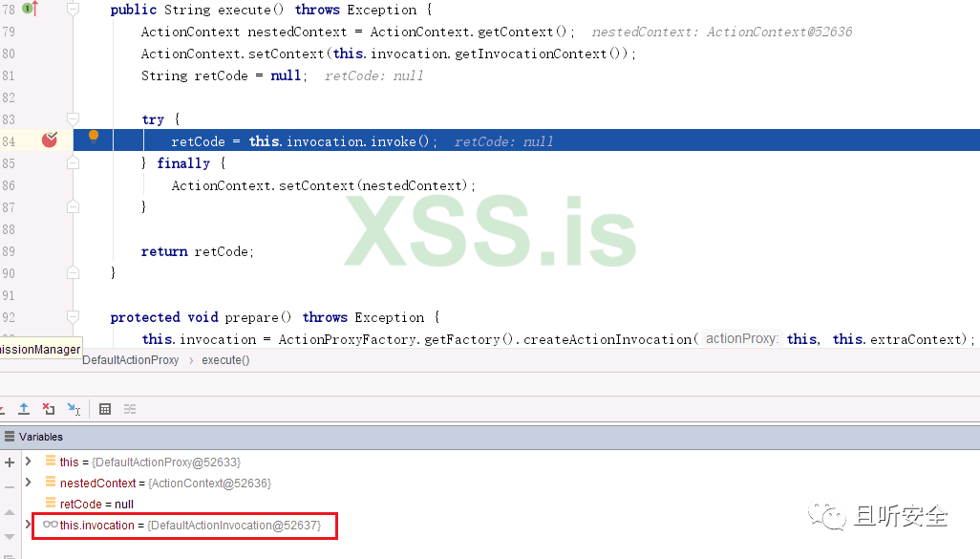Click 'ActionContext.setContext(nestedContext);' on line 86

pyautogui.click(x=324, y=185)
